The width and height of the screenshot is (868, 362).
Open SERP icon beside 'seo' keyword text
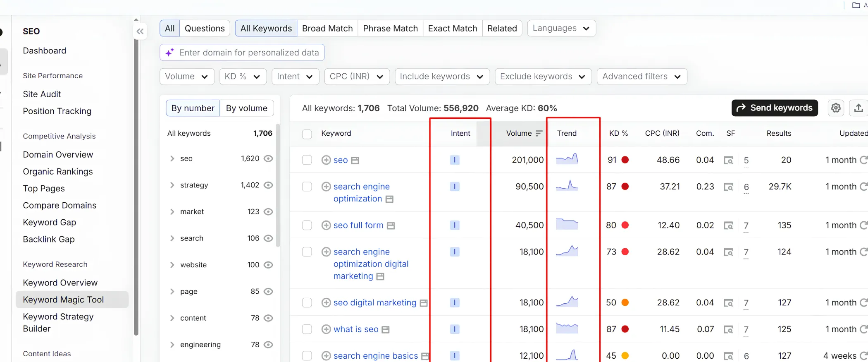point(355,161)
